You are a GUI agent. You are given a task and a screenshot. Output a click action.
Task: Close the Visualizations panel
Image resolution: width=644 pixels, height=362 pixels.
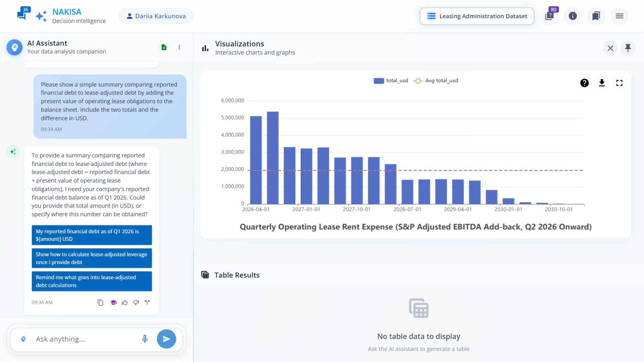[x=610, y=48]
